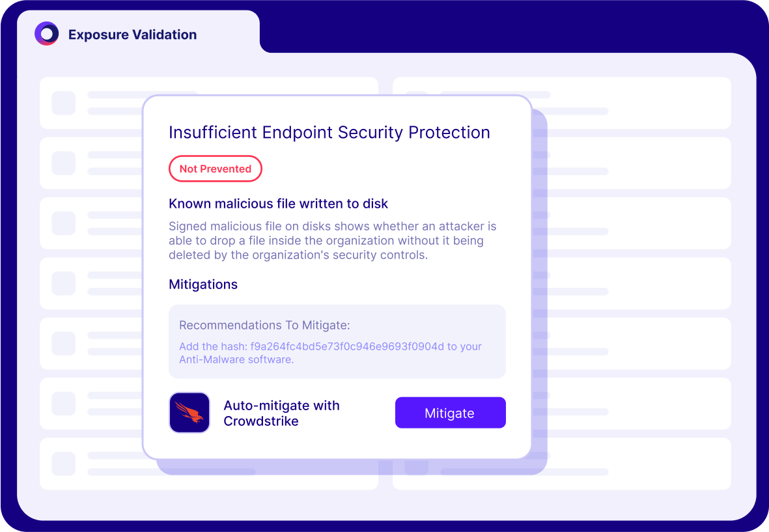Open the Exposure Validation tab

(x=132, y=35)
